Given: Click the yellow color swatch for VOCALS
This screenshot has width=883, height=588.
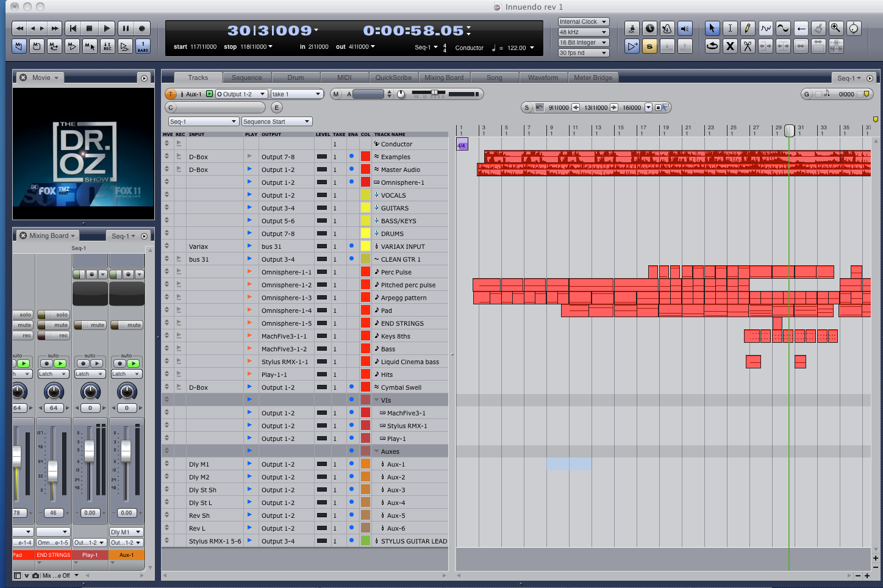Looking at the screenshot, I should [365, 195].
